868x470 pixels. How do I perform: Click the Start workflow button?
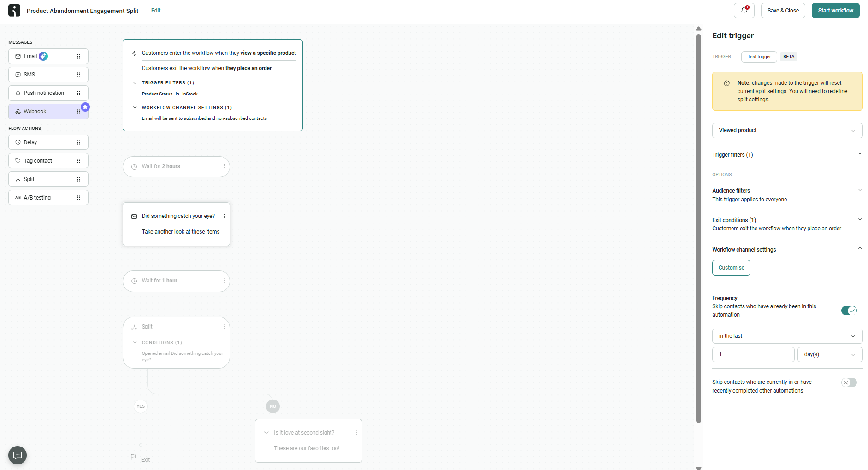point(835,11)
